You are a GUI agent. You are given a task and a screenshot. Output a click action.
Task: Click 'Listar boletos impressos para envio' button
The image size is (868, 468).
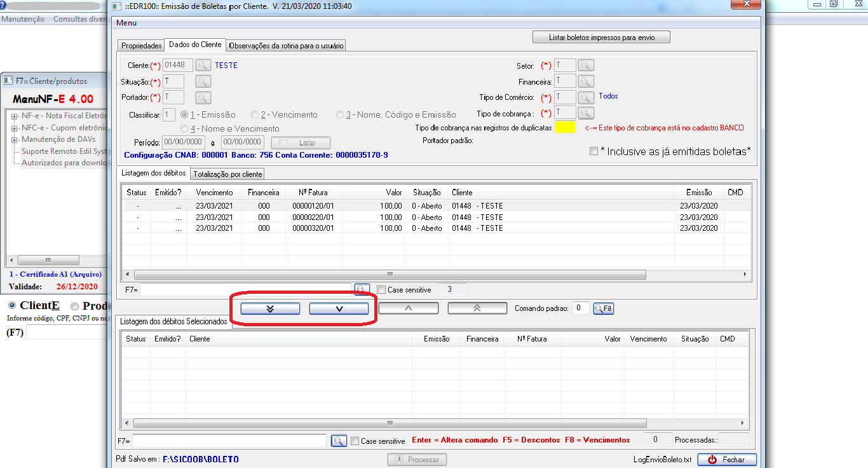pyautogui.click(x=601, y=38)
